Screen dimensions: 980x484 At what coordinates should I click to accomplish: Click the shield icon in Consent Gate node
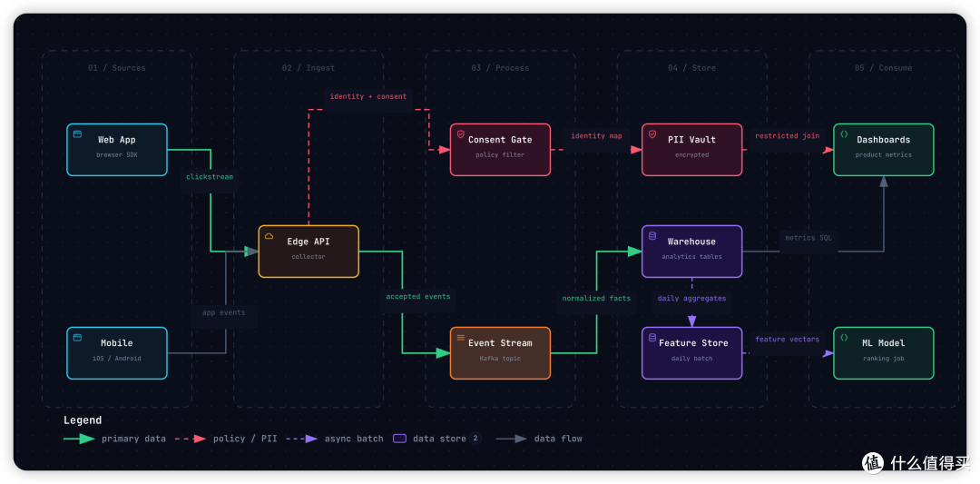click(461, 133)
